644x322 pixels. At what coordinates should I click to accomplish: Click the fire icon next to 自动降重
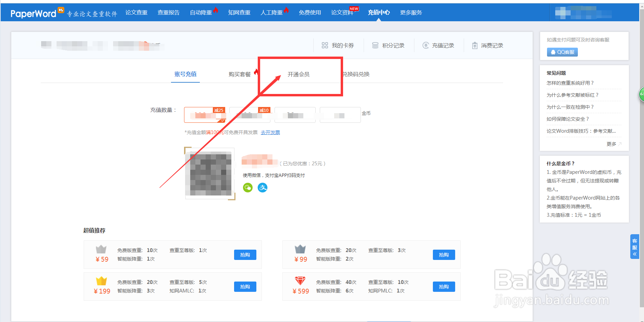pyautogui.click(x=216, y=10)
